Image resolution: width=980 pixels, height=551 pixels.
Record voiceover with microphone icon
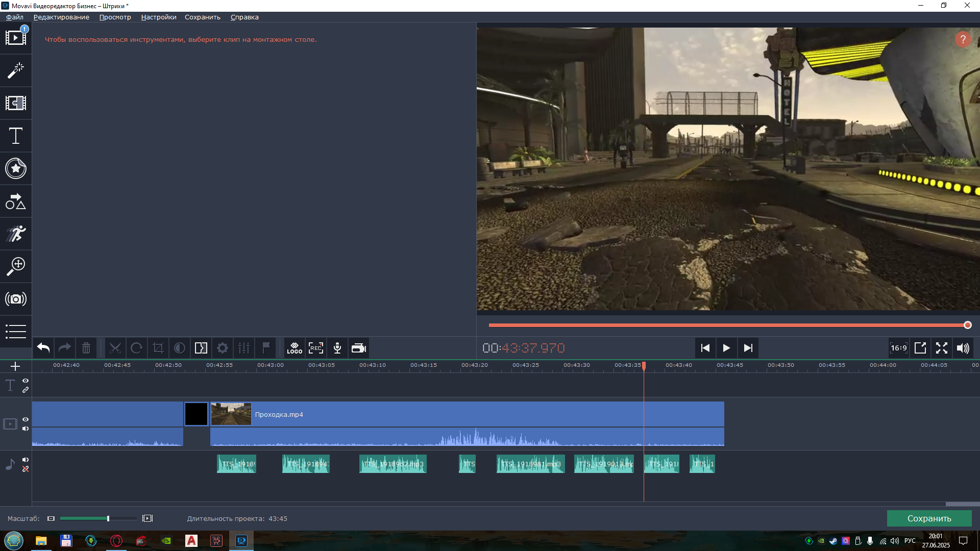pyautogui.click(x=337, y=348)
